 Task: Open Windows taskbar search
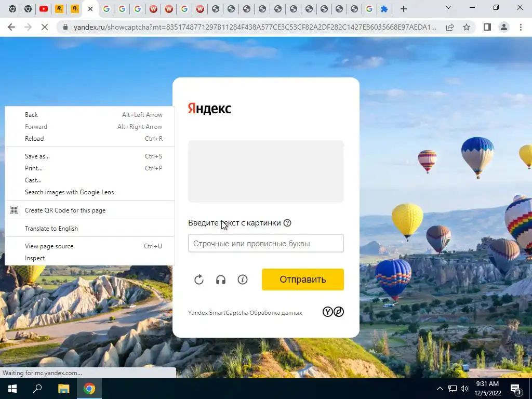pos(37,389)
